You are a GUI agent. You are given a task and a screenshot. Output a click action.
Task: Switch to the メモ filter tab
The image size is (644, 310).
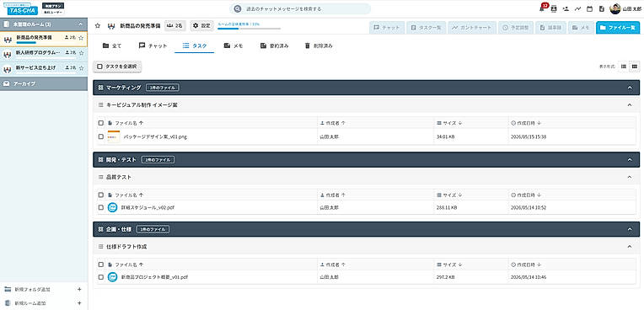(x=233, y=46)
